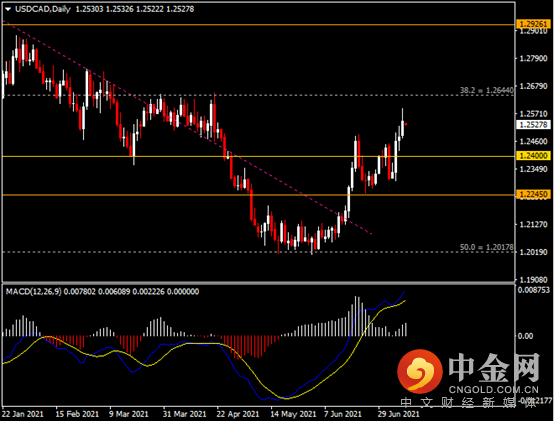Click the MACD 0.00 level label
554x421 pixels.
click(x=525, y=336)
